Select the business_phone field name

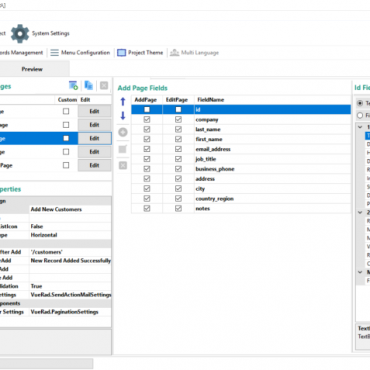[215, 169]
